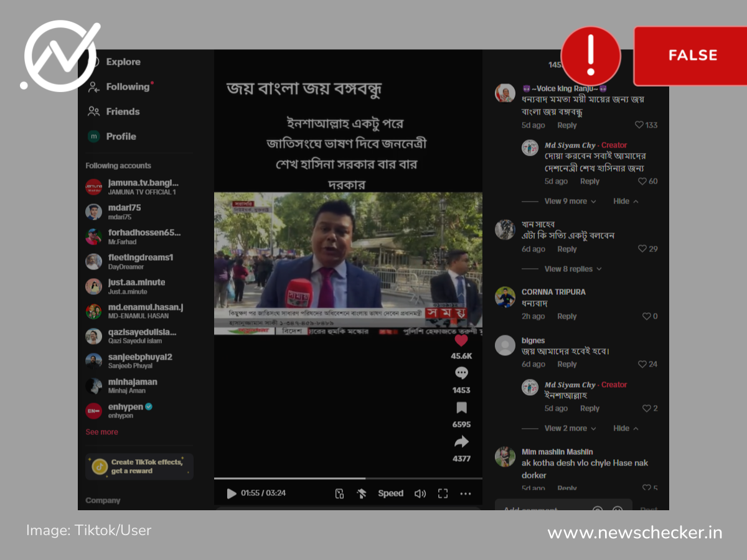Like CORNNA TRIPURA's comment with 0 likes

pos(646,316)
